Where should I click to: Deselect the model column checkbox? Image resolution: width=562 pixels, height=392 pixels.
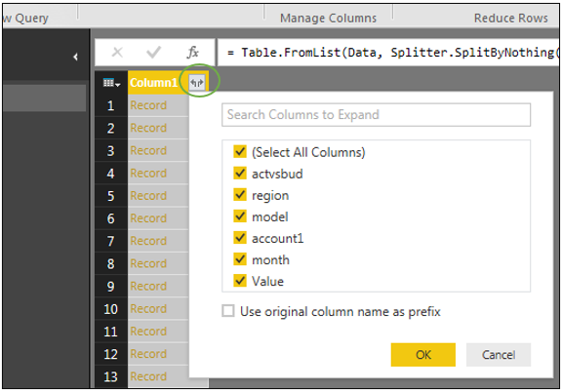240,216
